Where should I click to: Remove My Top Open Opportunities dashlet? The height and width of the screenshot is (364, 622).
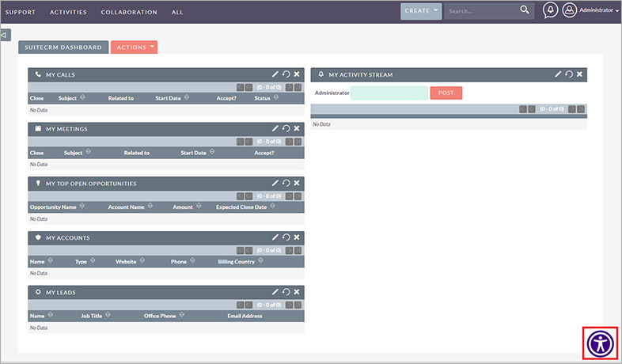click(297, 184)
